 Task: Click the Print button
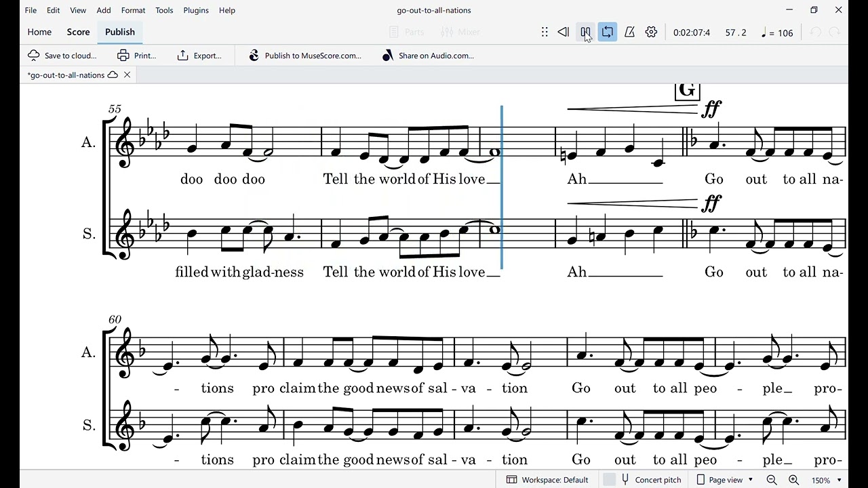click(x=137, y=56)
